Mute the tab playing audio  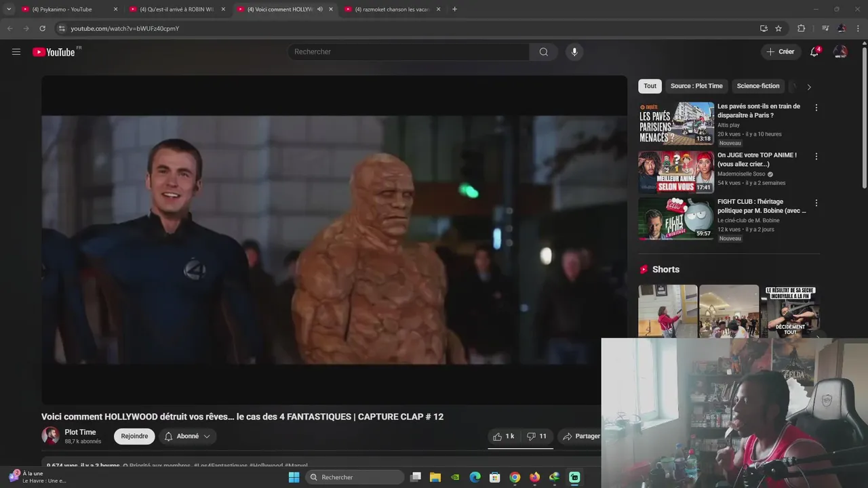(319, 9)
